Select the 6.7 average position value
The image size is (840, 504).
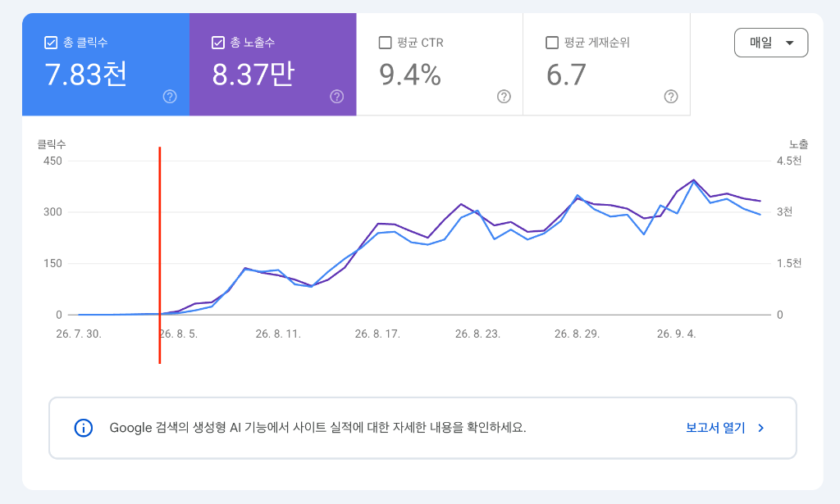pyautogui.click(x=566, y=75)
